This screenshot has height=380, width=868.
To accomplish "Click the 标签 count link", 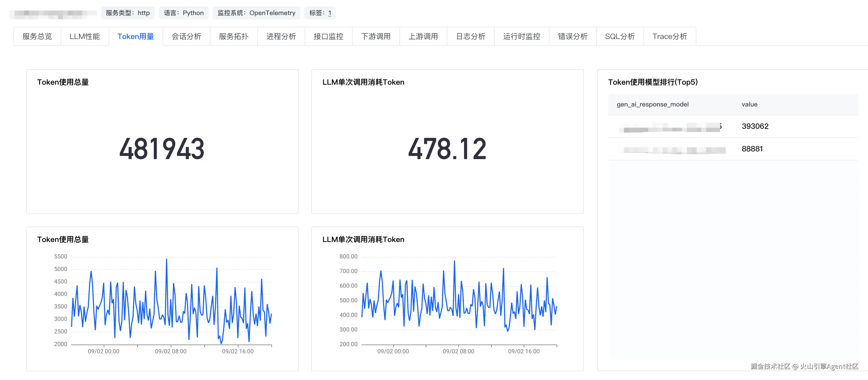I will click(x=329, y=13).
